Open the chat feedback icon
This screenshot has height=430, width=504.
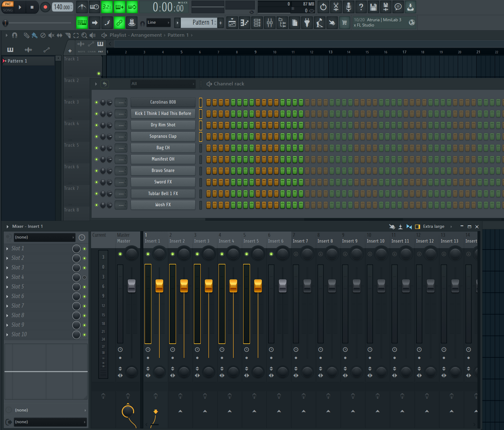(398, 7)
